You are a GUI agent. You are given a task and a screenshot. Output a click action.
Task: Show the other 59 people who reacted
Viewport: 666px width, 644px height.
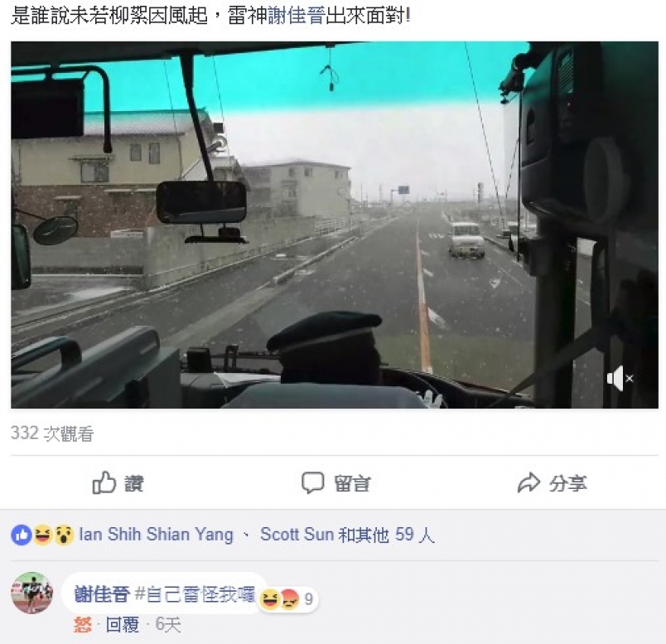386,535
